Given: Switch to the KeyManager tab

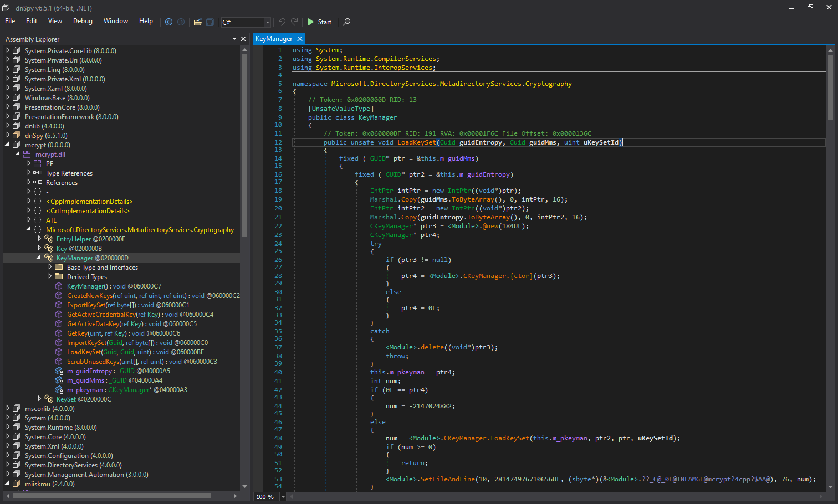Looking at the screenshot, I should 274,39.
